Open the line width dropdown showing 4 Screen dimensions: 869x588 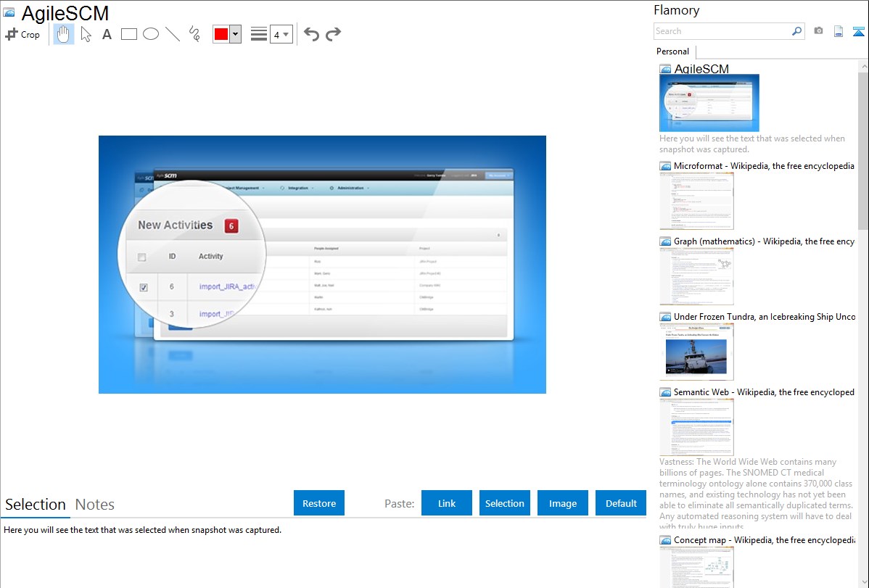tap(281, 34)
